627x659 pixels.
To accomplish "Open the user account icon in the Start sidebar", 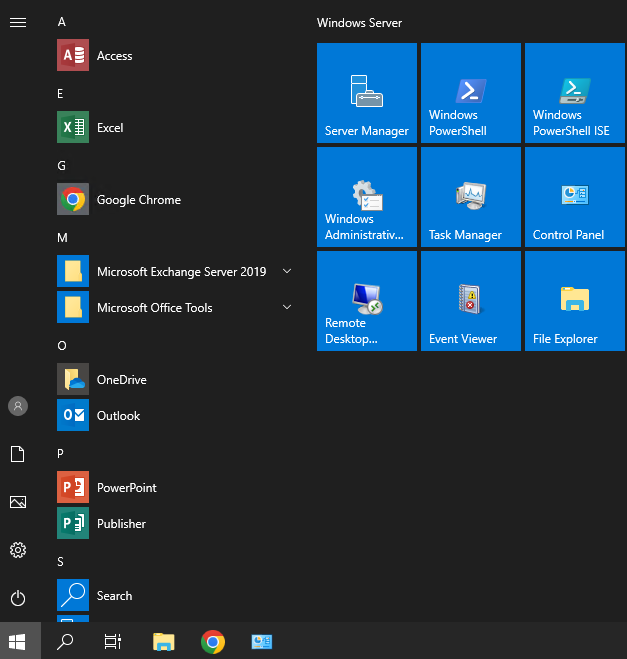I will [18, 406].
